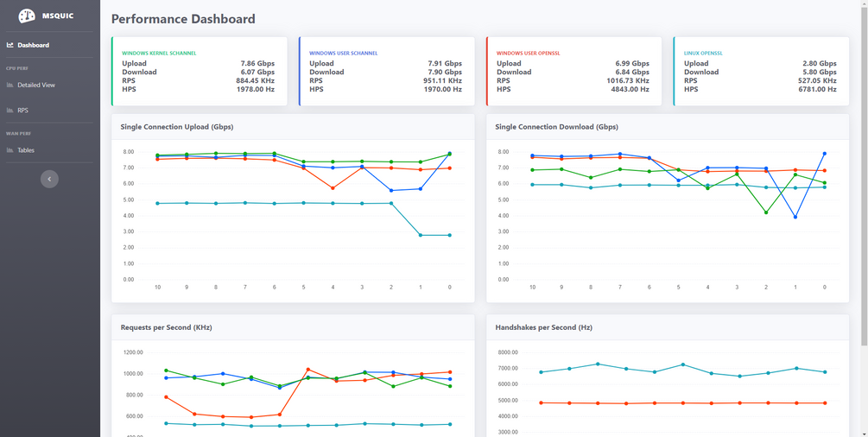Click the bar chart icon beside Tables
Screen dimensions: 868x437
tap(10, 150)
